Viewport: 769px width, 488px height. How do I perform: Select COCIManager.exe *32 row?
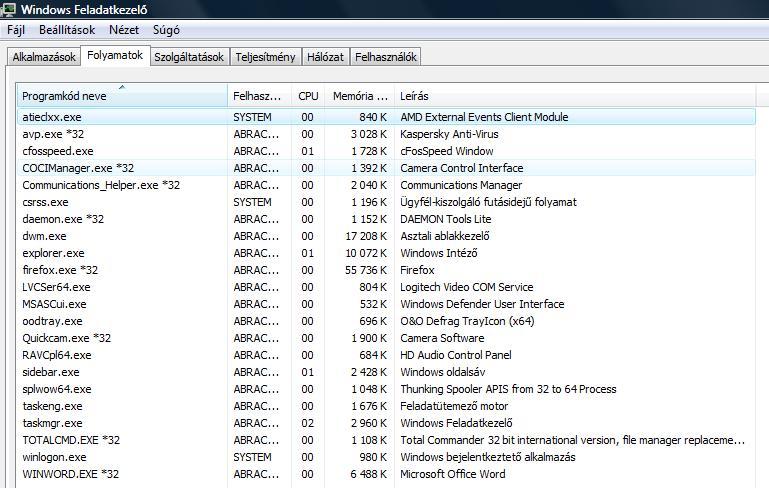[x=386, y=168]
